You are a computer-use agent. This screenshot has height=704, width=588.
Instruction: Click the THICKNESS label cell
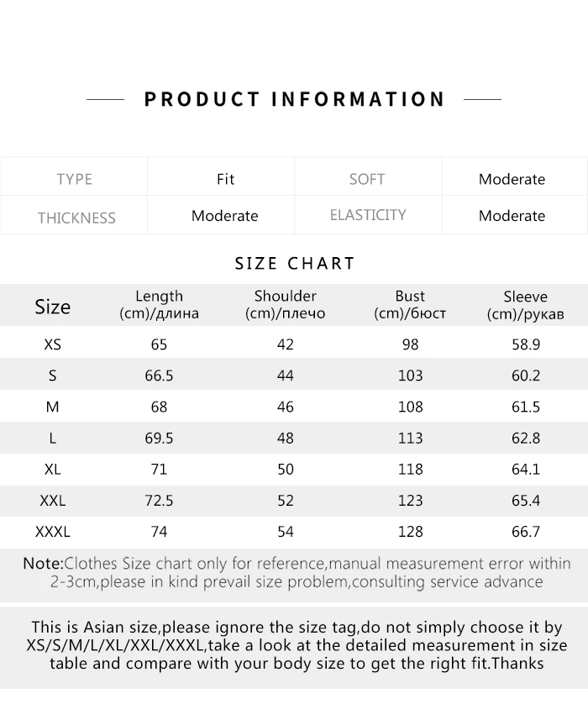pos(76,218)
